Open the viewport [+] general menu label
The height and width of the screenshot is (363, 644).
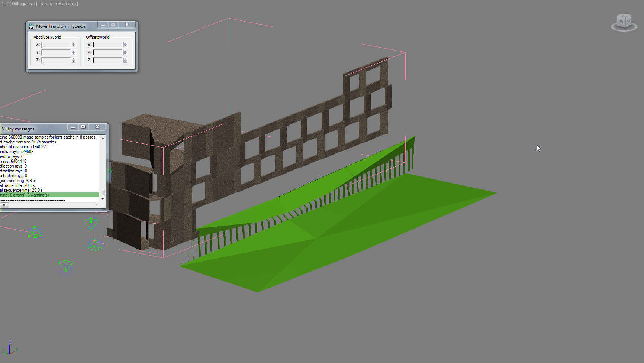tap(5, 4)
